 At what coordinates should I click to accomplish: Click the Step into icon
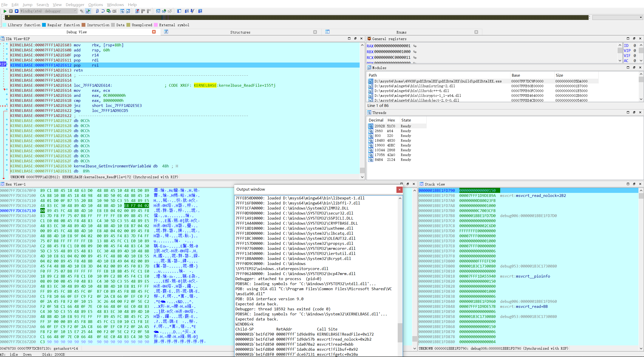(x=97, y=11)
